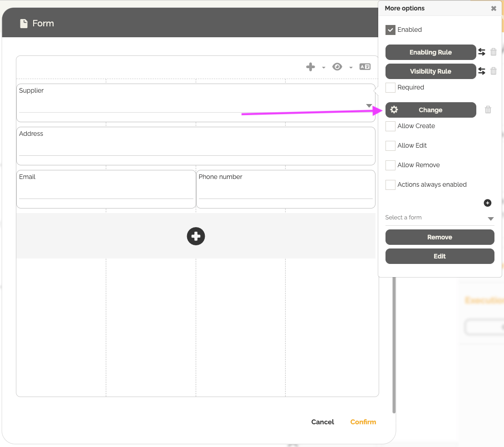This screenshot has height=447, width=504.
Task: Click the swap arrows beside Enabling Rule
Action: 482,52
